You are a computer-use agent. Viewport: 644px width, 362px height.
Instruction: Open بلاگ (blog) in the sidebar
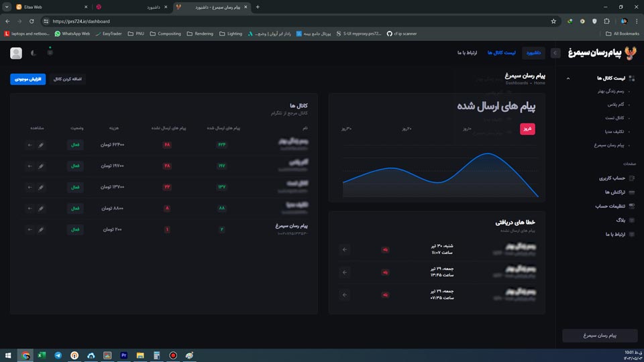[x=621, y=221]
